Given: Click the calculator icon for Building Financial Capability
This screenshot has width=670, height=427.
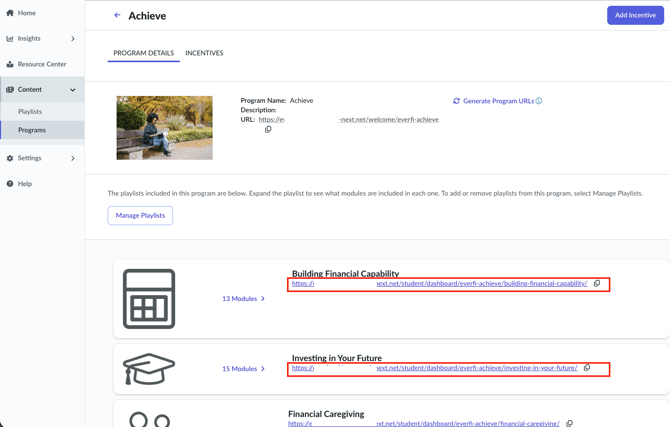Looking at the screenshot, I should pyautogui.click(x=149, y=299).
